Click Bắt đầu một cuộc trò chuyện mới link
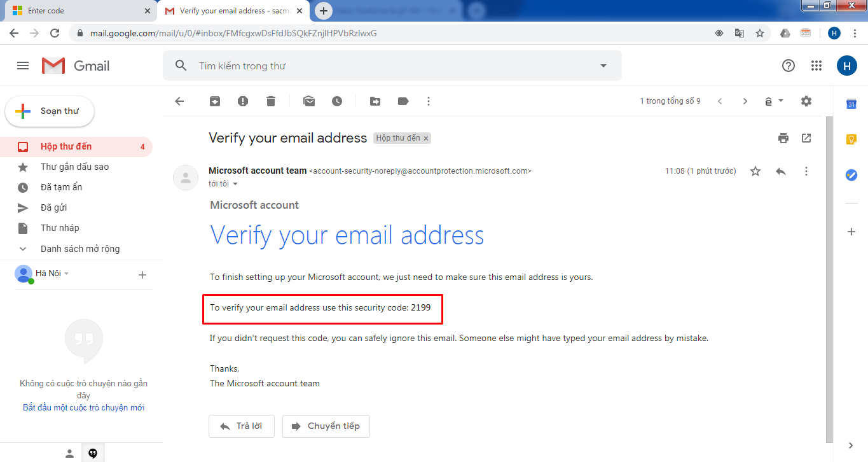This screenshot has height=462, width=868. (84, 407)
